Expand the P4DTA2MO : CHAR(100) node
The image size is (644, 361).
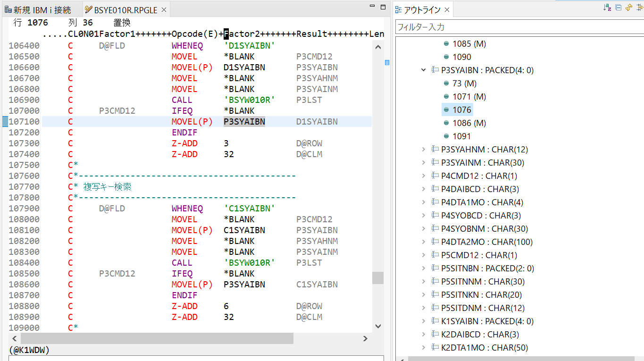point(424,242)
